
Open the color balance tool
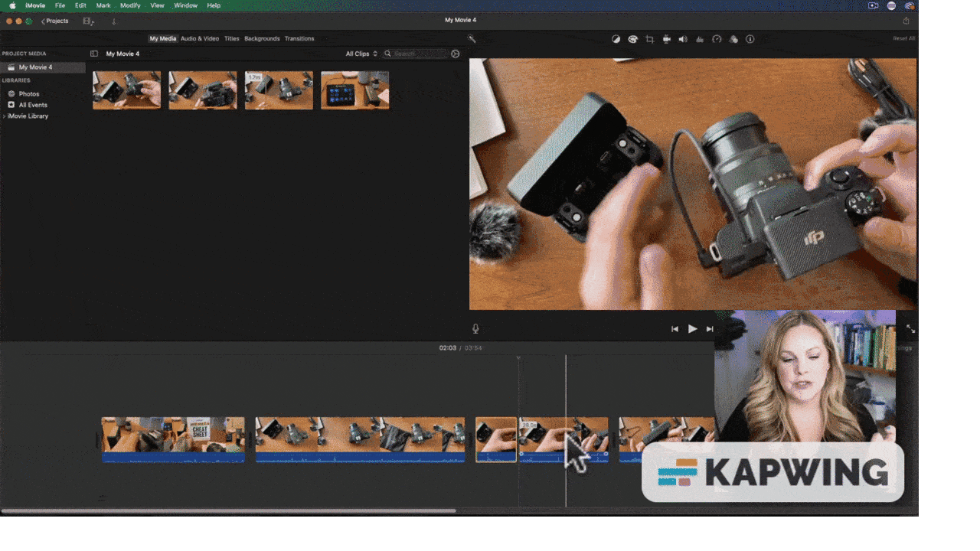coord(616,39)
